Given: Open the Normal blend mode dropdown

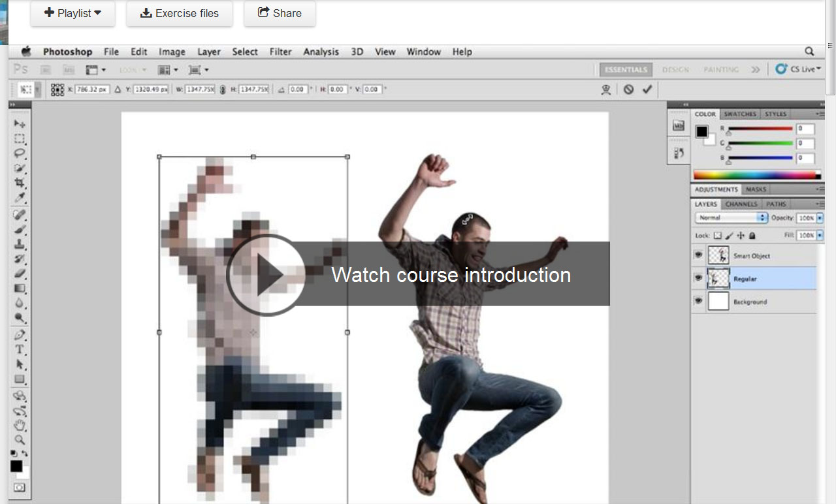Looking at the screenshot, I should 731,217.
